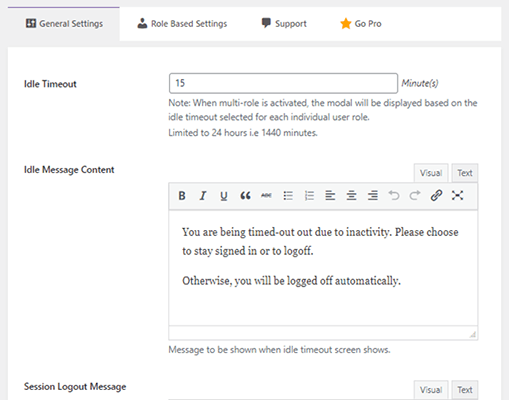Grab the editor resize handle corner
This screenshot has height=400, width=509.
tap(472, 334)
